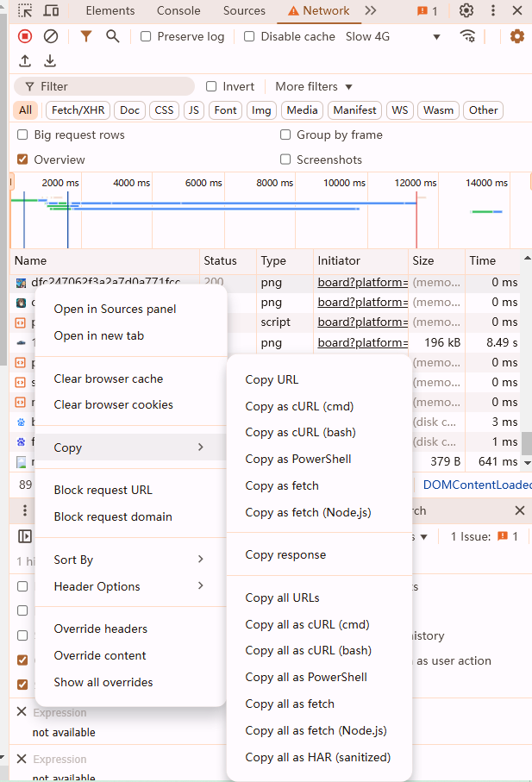Remove second watch expression
532x782 pixels.
[22, 759]
